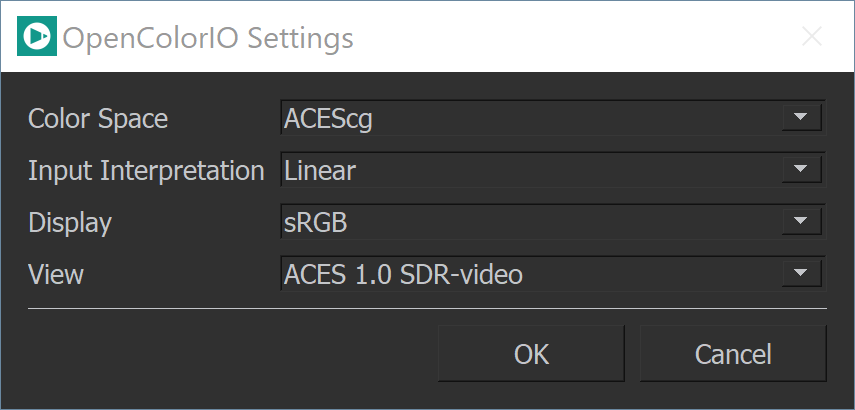Open the dropdown showing Linear value
The height and width of the screenshot is (410, 855).
553,169
